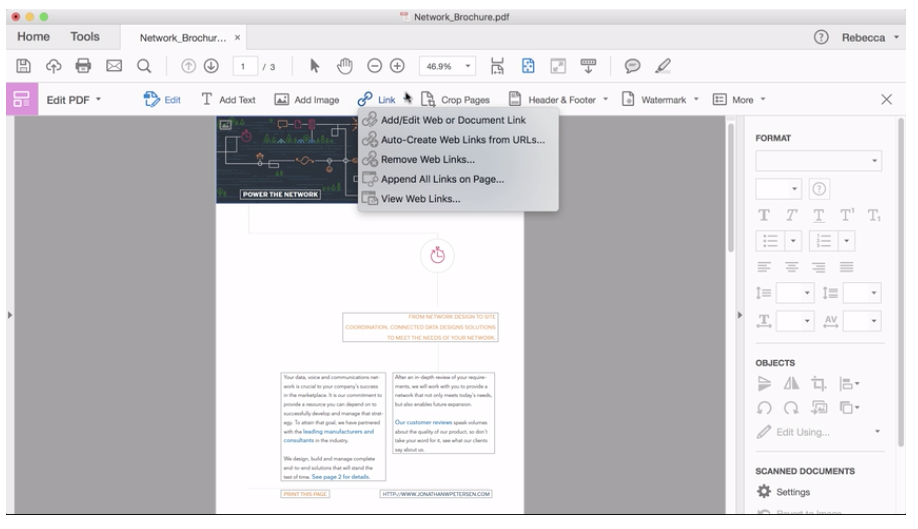Expand the Header & Footer dropdown

[606, 100]
